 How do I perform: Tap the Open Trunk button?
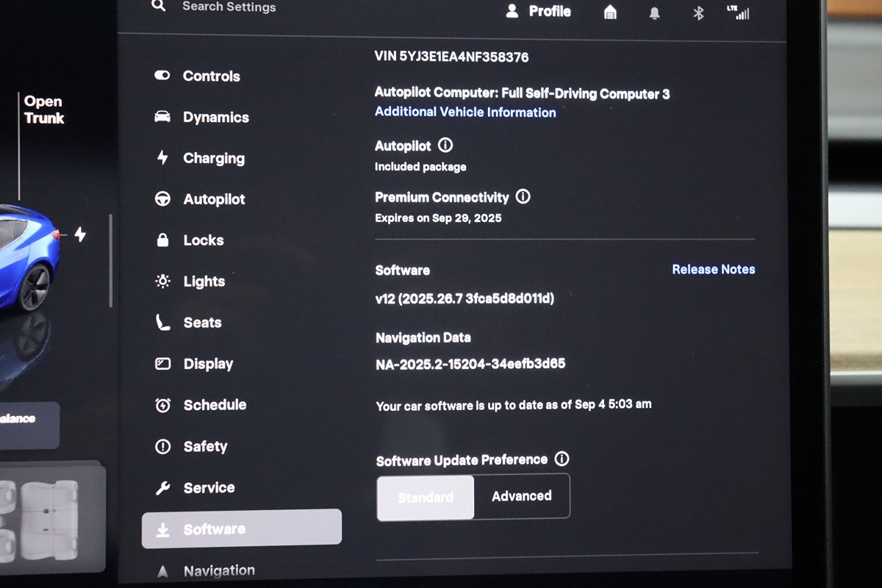[43, 110]
